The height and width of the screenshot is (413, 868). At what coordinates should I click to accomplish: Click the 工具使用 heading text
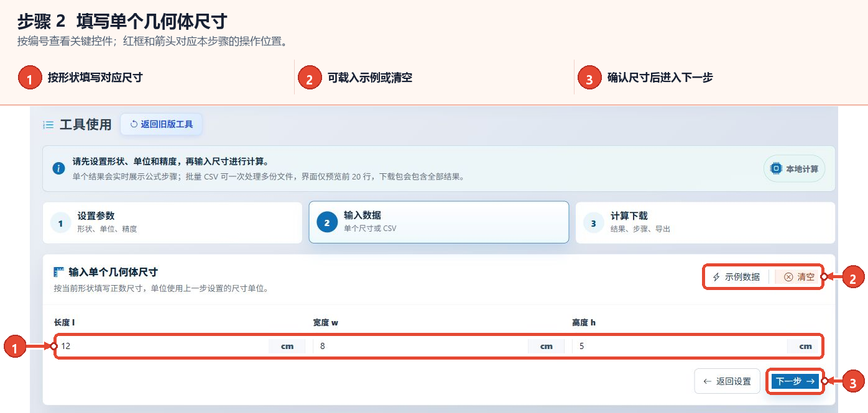tap(85, 125)
